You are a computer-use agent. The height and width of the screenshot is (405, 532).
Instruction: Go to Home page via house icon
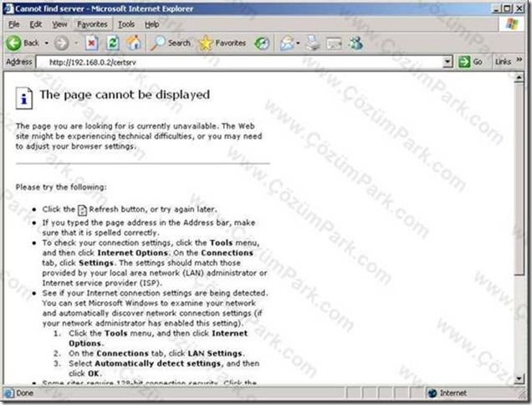(134, 44)
